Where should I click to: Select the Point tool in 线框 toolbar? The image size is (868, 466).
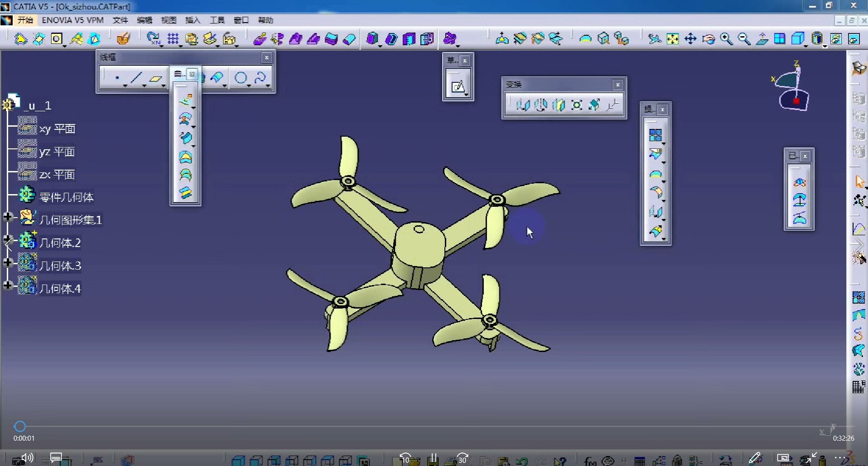point(117,78)
